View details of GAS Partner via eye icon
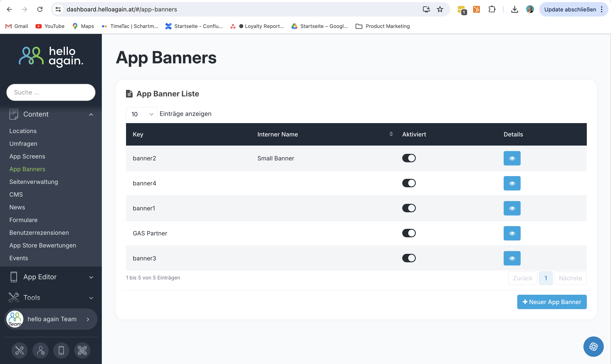Screen dimensions: 611x364 pyautogui.click(x=512, y=233)
